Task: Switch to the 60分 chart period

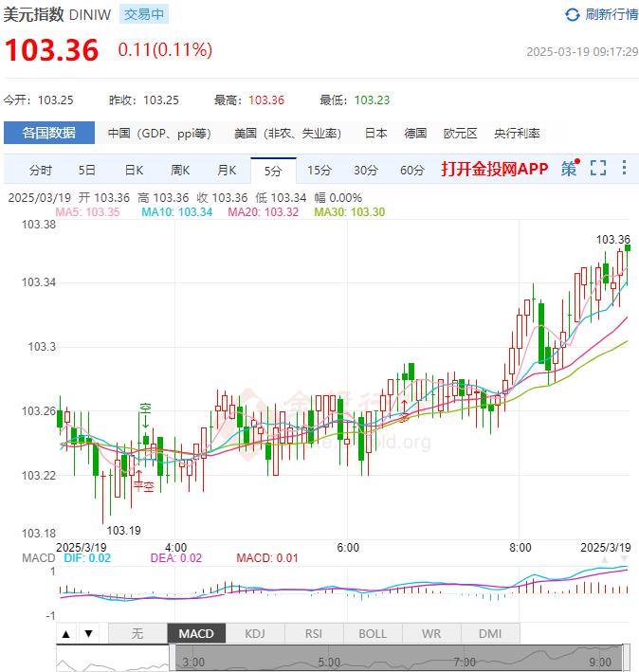Action: (x=411, y=171)
